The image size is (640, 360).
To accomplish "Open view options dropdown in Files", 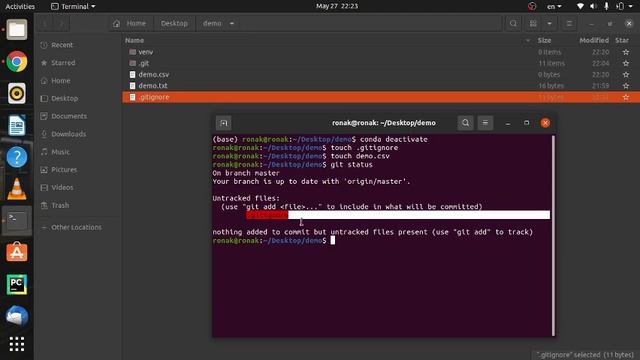I will 549,24.
